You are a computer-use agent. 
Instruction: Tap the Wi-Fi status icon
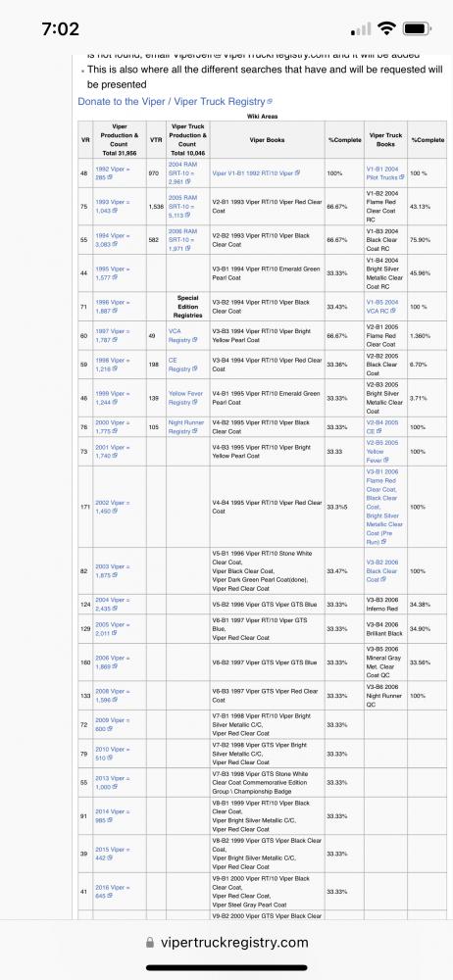coord(387,28)
